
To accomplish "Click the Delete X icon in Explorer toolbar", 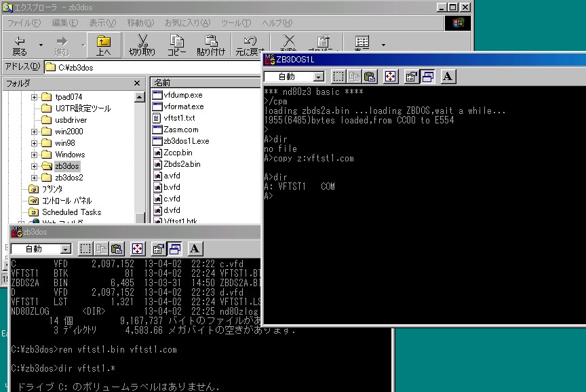I will (288, 42).
